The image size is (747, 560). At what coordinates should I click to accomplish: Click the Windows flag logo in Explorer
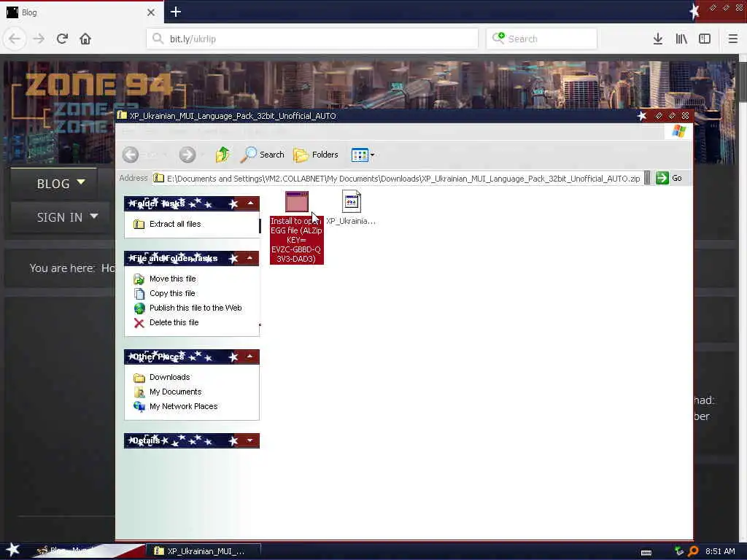tap(679, 131)
